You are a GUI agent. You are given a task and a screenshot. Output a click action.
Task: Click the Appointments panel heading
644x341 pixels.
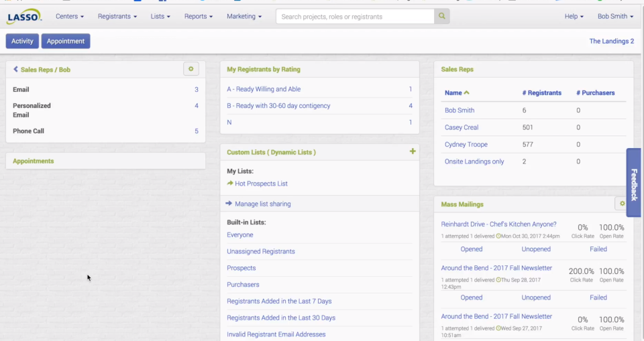[34, 161]
